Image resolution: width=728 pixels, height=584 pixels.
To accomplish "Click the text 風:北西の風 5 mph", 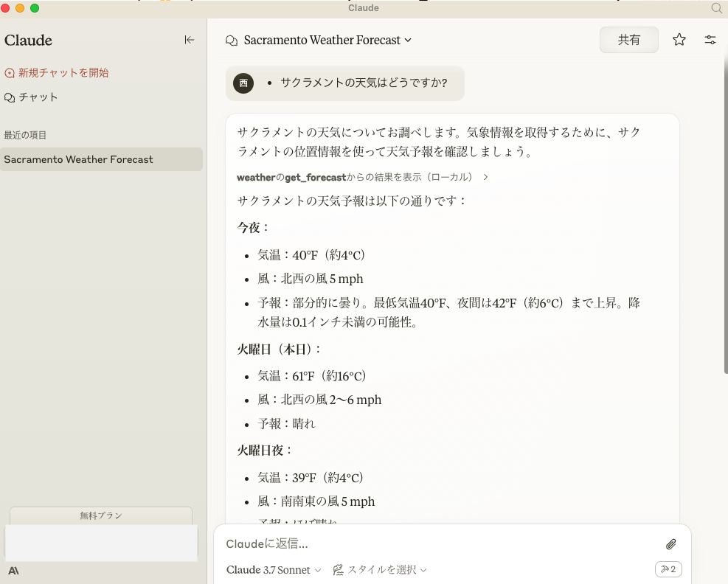I will (310, 279).
